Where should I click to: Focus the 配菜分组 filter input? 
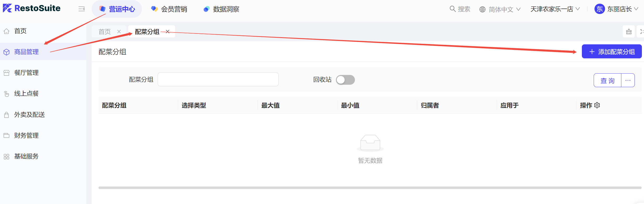(x=218, y=79)
